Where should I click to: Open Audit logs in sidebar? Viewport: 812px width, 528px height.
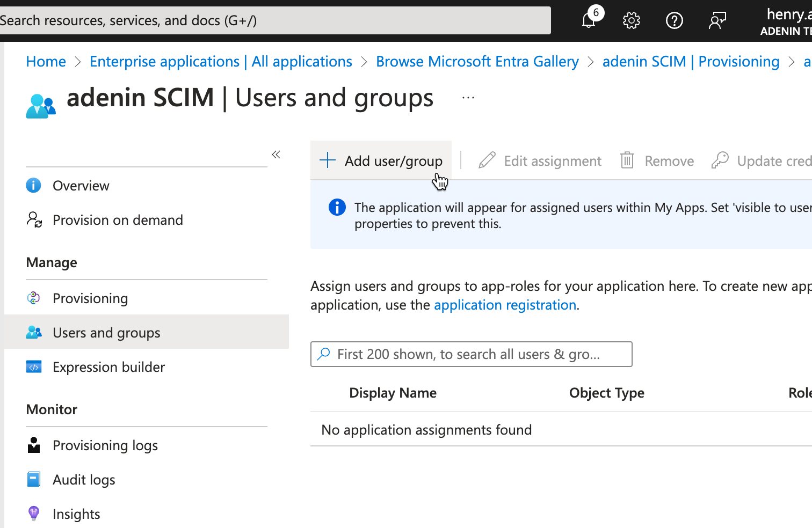pos(84,480)
